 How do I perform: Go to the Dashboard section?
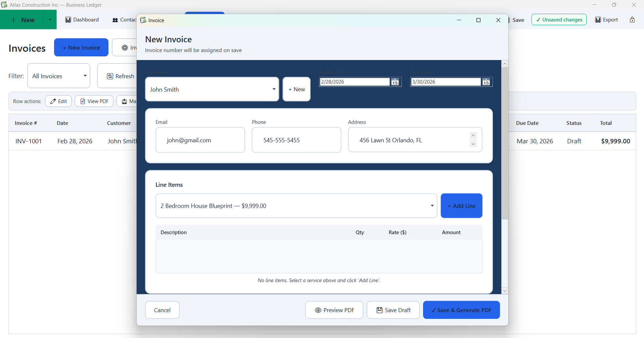[82, 19]
